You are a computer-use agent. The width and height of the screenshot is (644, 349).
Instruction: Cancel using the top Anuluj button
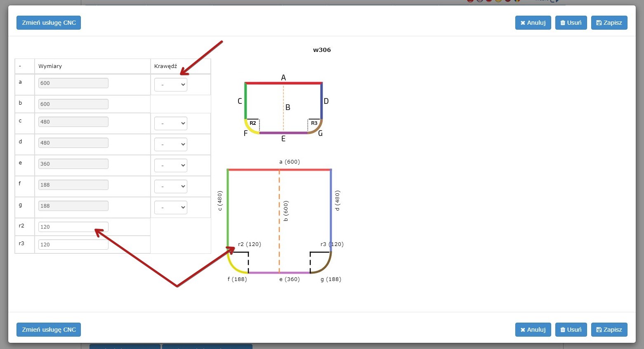click(x=533, y=23)
